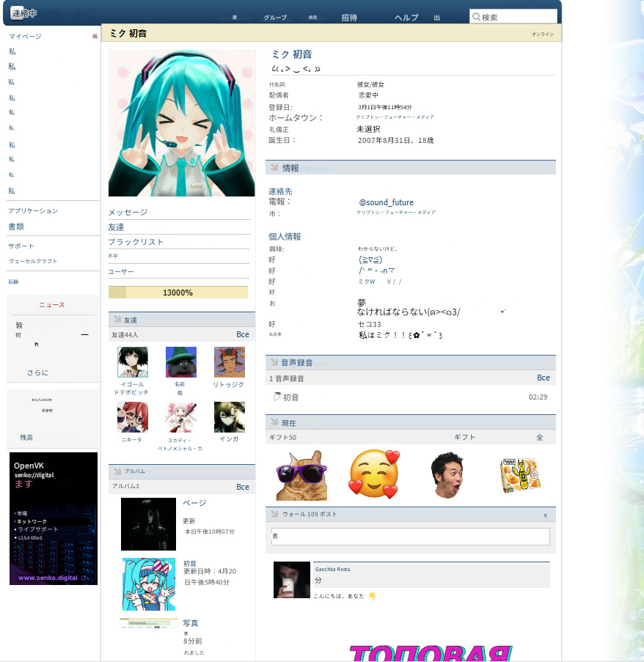Open ヴェーセルクラフト sidebar link
The height and width of the screenshot is (662, 644).
(x=33, y=261)
